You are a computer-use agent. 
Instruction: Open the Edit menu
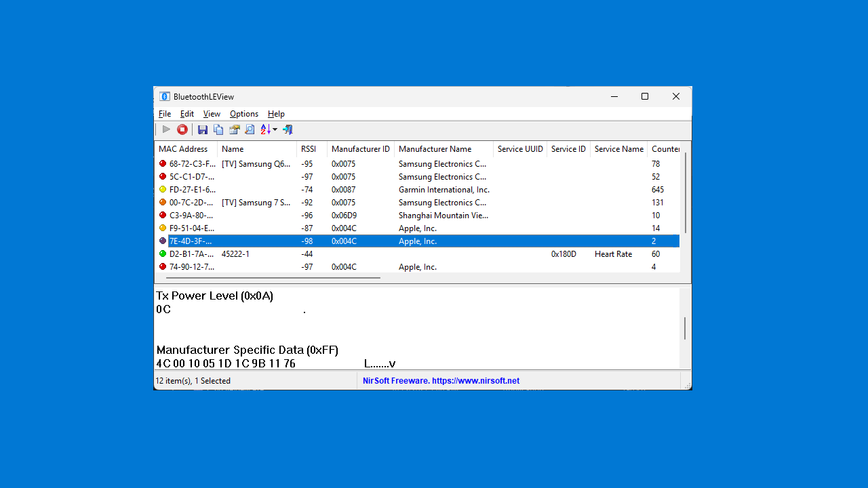click(x=187, y=114)
